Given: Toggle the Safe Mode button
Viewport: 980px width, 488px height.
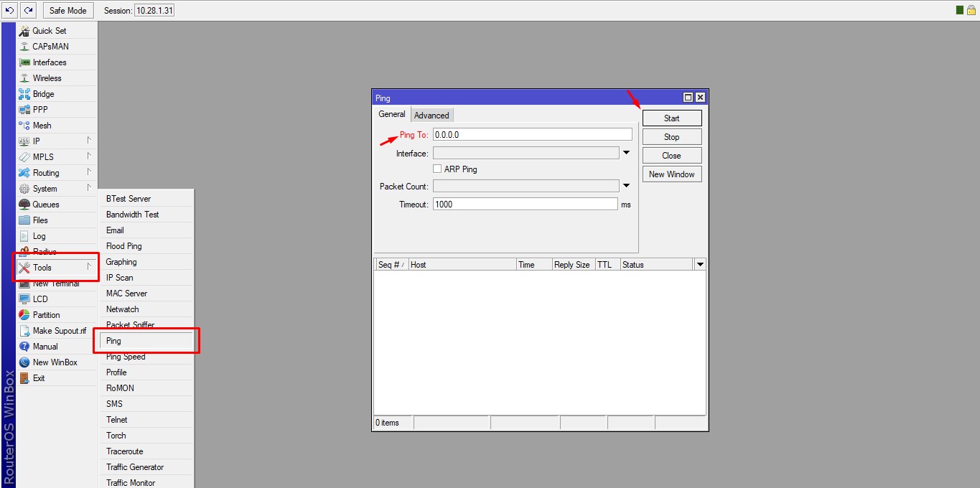Looking at the screenshot, I should coord(68,11).
